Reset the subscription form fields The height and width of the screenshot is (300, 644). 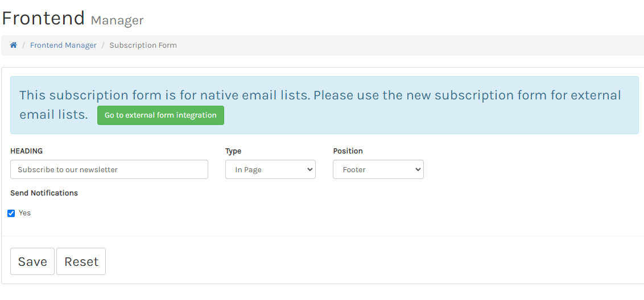[81, 261]
